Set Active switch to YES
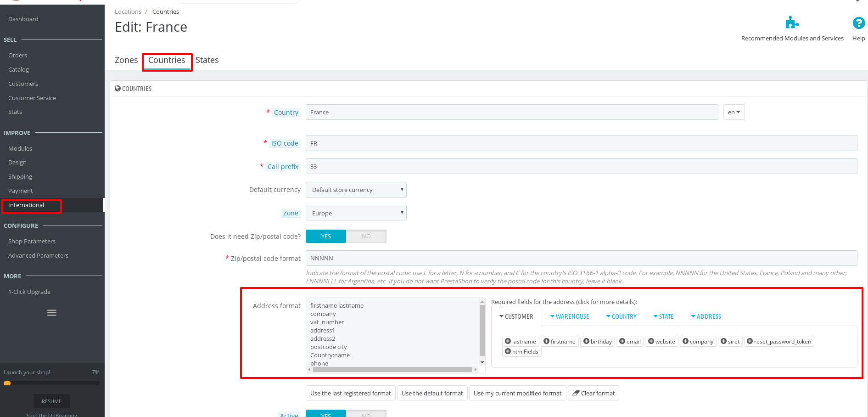Viewport: 868px width, 417px height. 326,413
